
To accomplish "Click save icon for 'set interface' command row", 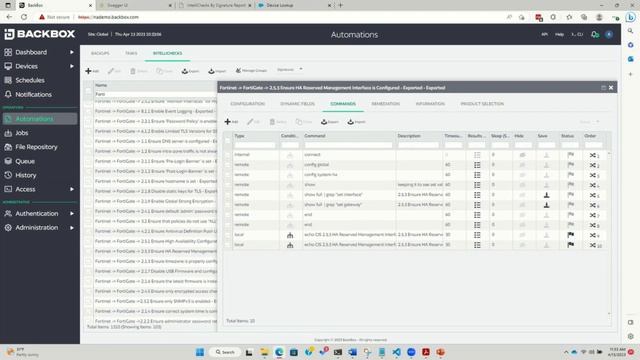I will click(x=547, y=195).
